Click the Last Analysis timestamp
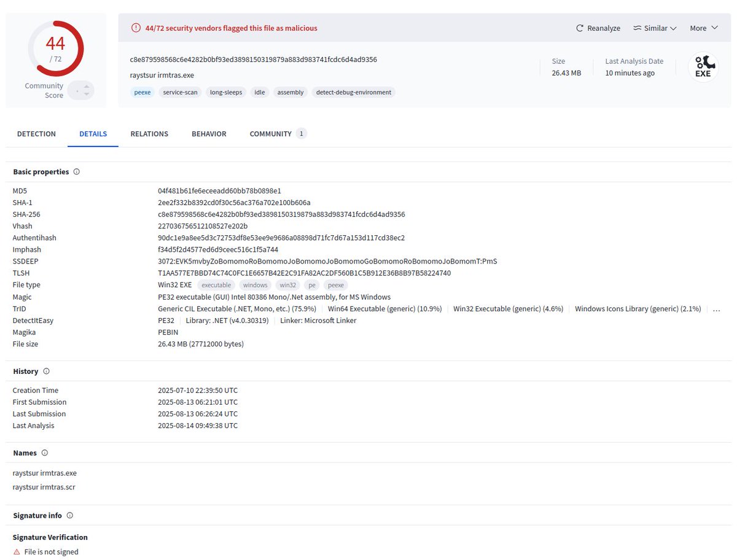Image resolution: width=737 pixels, height=560 pixels. (198, 426)
